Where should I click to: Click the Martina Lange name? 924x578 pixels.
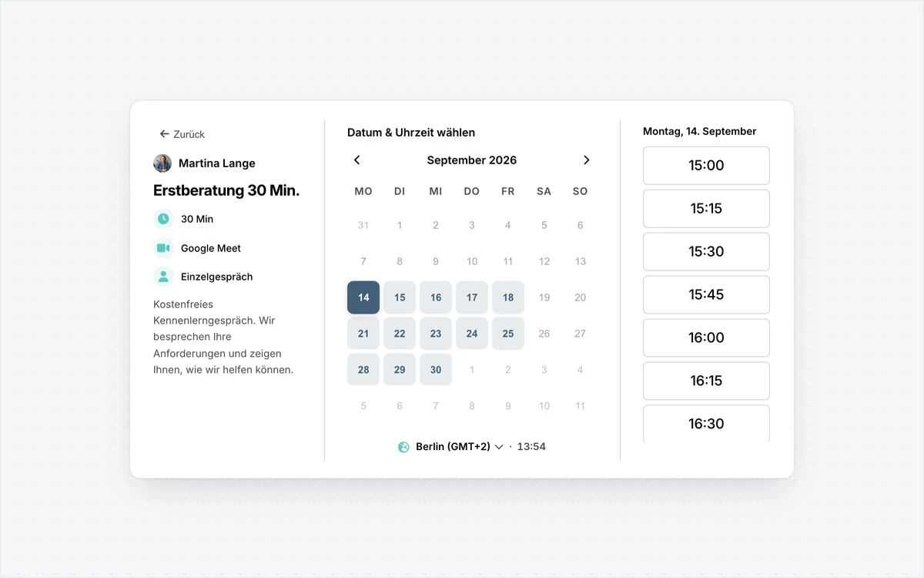[x=217, y=163]
